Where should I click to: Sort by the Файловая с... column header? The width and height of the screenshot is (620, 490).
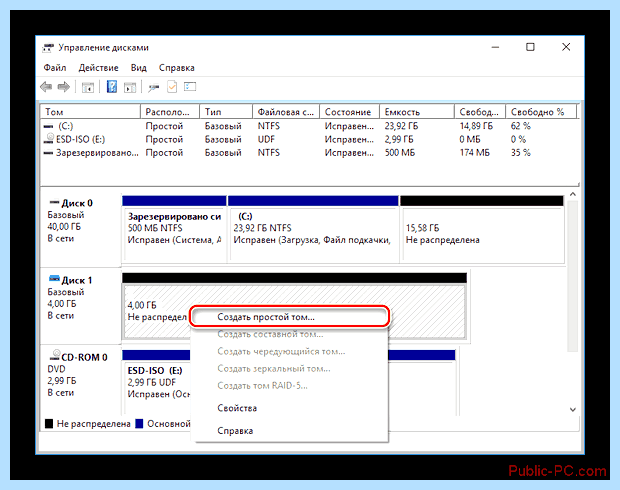click(286, 112)
